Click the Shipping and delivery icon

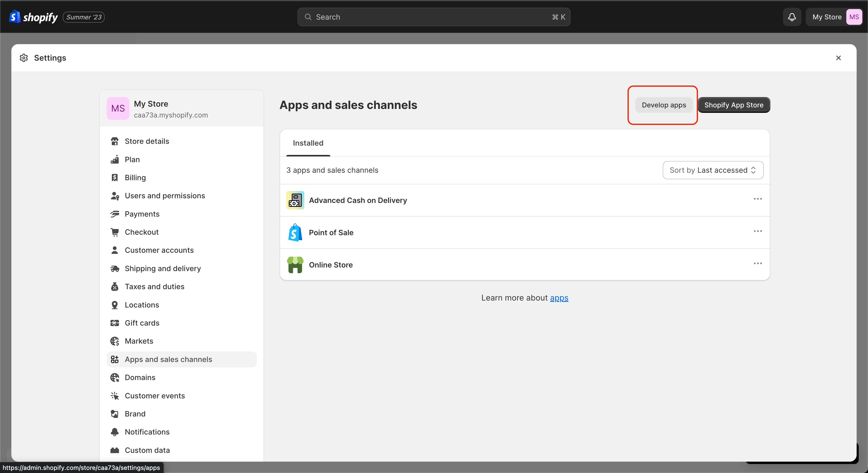tap(115, 268)
